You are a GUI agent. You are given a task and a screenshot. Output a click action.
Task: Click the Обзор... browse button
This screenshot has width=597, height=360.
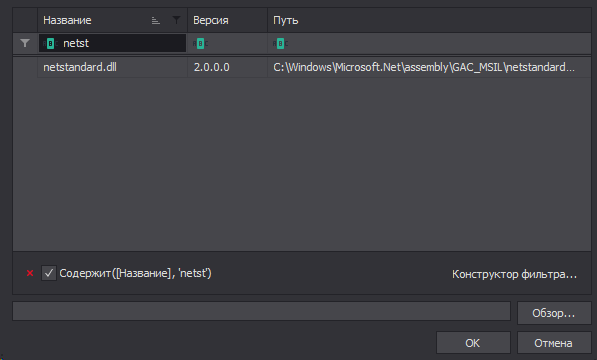pyautogui.click(x=554, y=313)
